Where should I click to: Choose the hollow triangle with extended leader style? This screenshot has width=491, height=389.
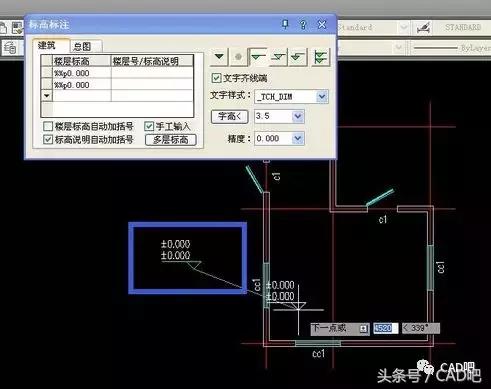(278, 57)
